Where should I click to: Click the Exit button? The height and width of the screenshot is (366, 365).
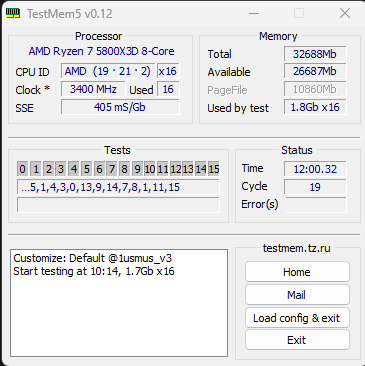[297, 340]
